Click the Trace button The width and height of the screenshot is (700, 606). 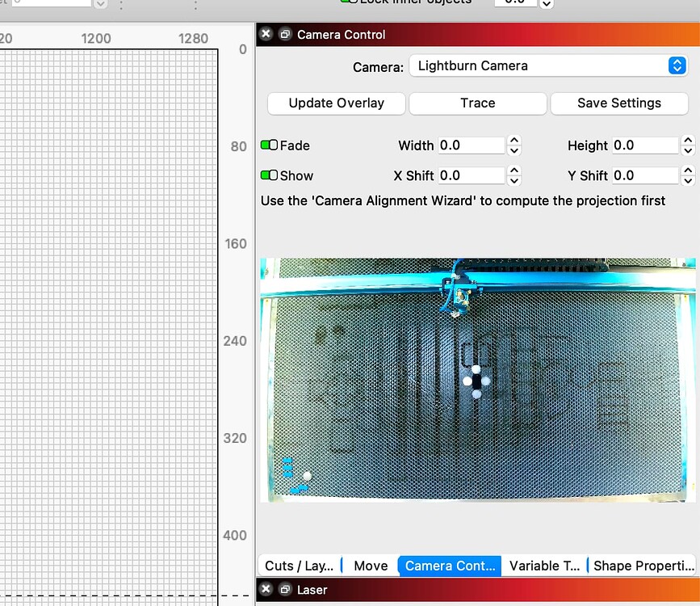pyautogui.click(x=477, y=103)
